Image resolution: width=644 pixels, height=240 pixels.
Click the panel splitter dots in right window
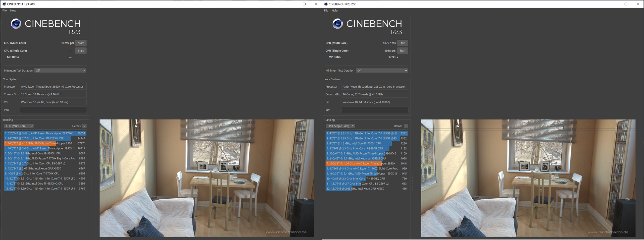[413, 183]
